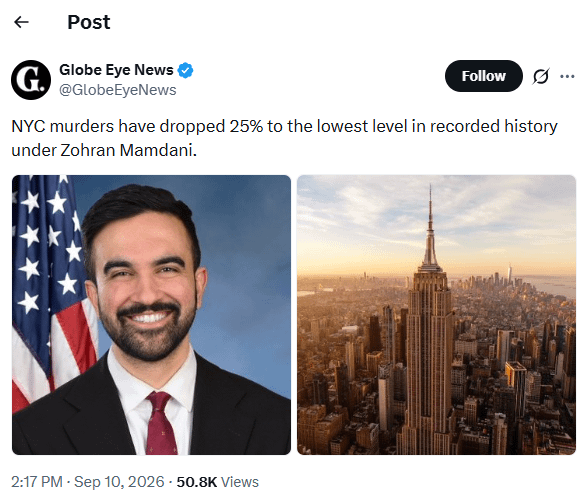
Task: Click the red tie in the portrait photo
Action: coord(161,423)
